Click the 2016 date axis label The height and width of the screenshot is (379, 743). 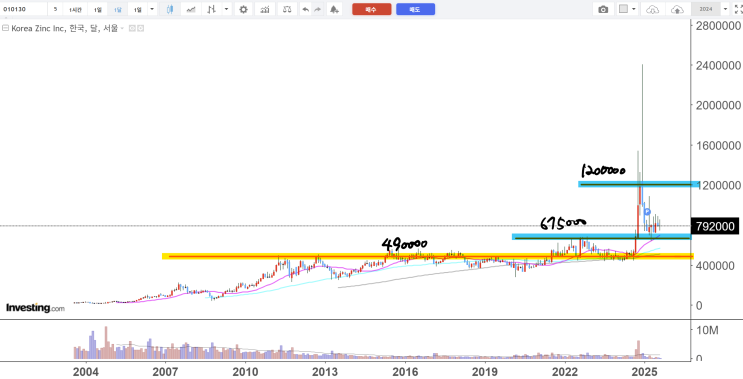coord(405,371)
